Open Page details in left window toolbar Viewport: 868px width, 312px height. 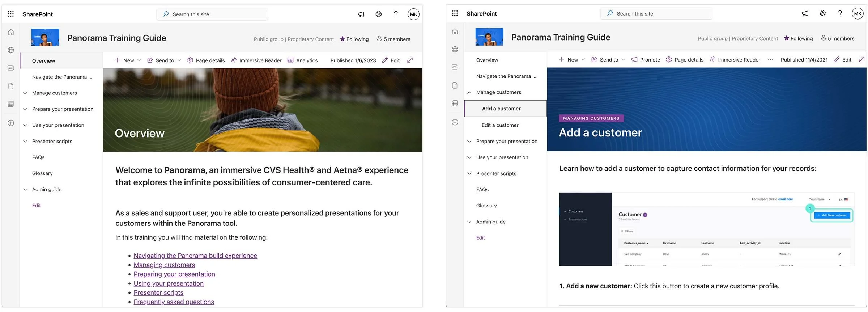coord(206,60)
